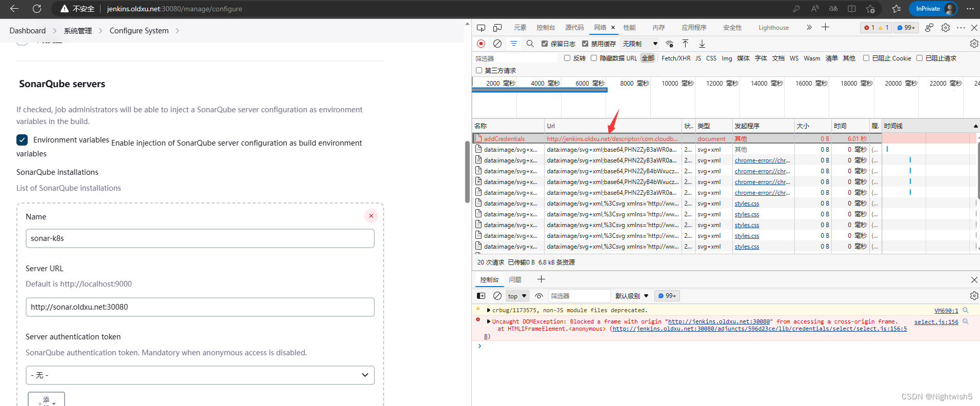Image resolution: width=980 pixels, height=406 pixels.
Task: Open the DevTools feedback/experiments icon
Action: (x=929, y=28)
